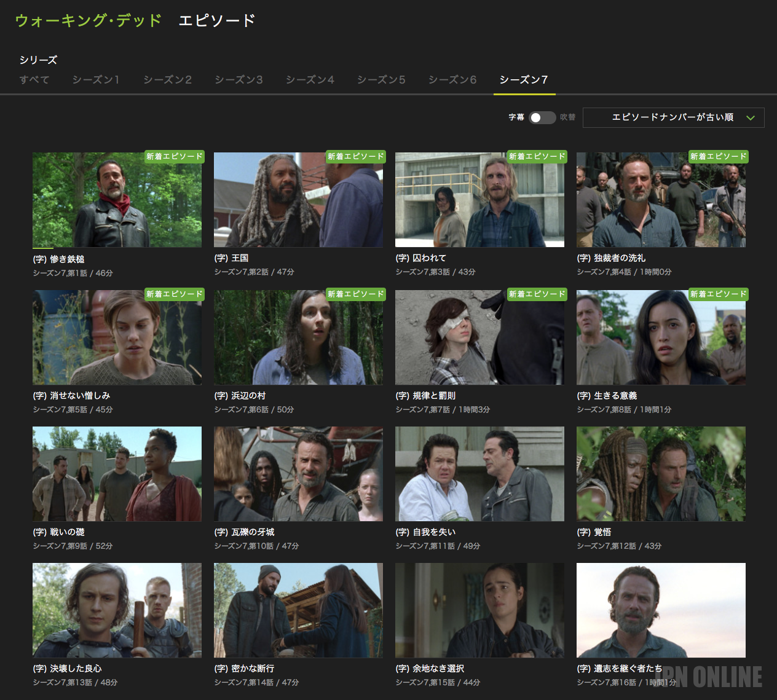Click the episode 1 watch progress bar

tap(43, 248)
